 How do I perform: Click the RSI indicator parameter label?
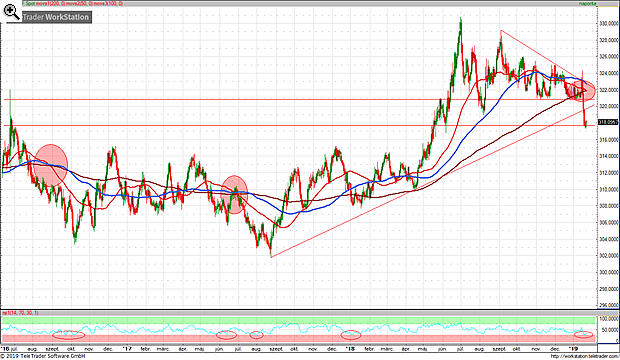click(x=20, y=313)
